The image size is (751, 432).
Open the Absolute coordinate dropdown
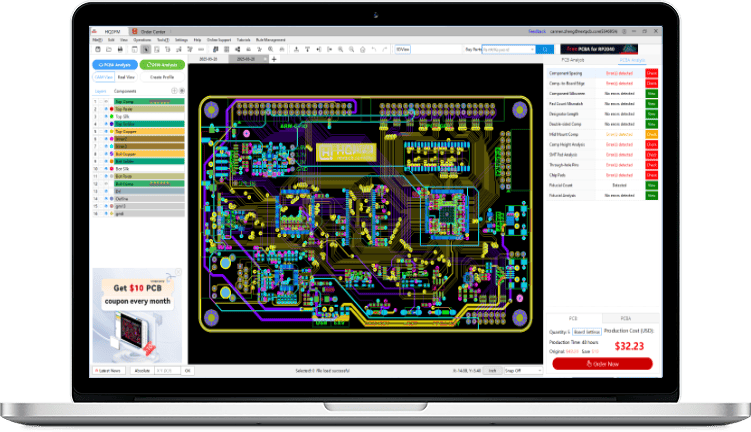[143, 370]
